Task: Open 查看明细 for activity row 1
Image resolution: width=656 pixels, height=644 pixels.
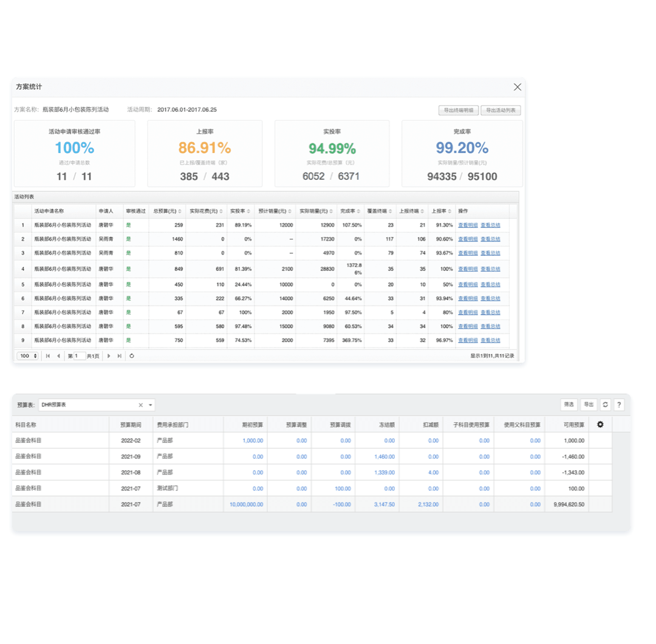Action: tap(468, 225)
